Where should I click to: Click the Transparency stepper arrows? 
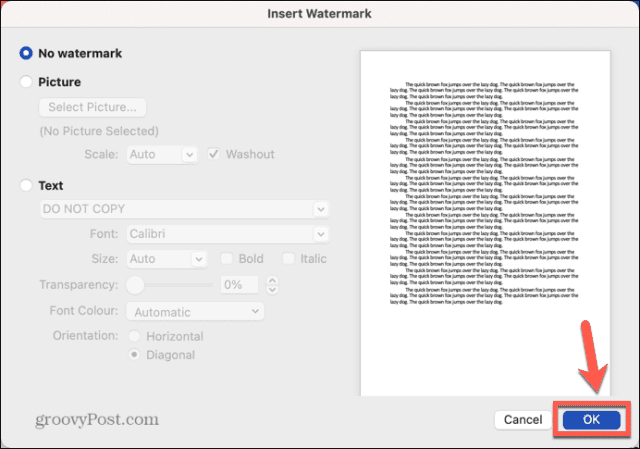click(270, 285)
